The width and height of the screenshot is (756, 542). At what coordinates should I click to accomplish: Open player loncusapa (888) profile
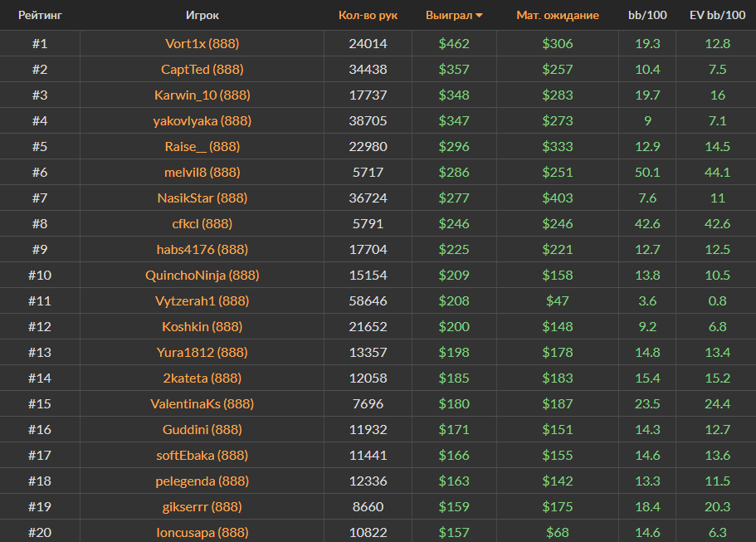pyautogui.click(x=202, y=532)
